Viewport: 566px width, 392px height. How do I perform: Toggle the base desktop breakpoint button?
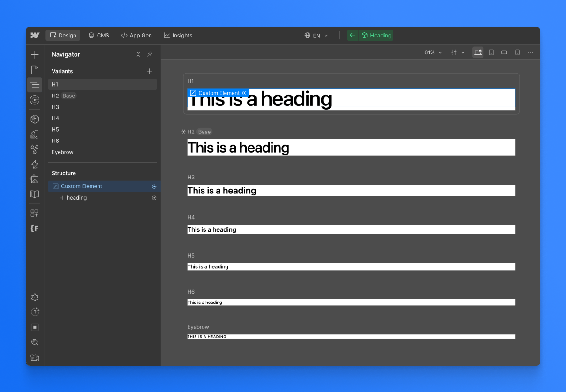(x=478, y=52)
